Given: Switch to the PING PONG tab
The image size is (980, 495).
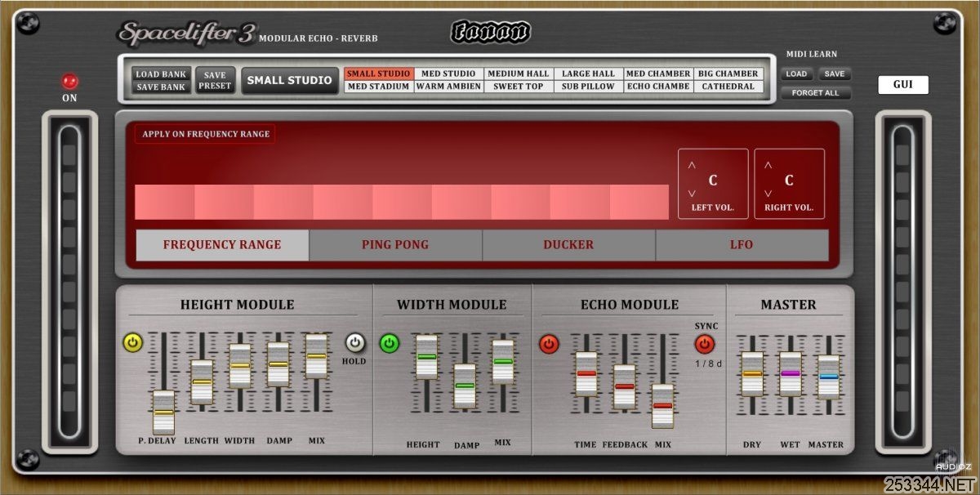Looking at the screenshot, I should [395, 244].
